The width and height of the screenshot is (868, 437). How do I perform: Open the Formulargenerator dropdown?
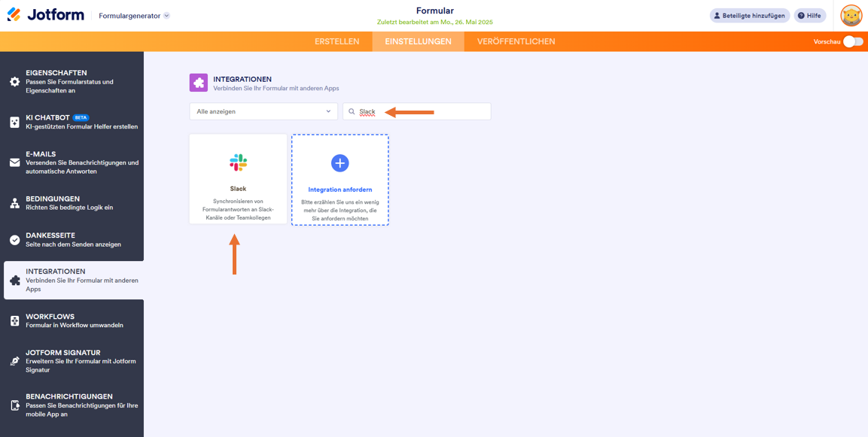135,16
